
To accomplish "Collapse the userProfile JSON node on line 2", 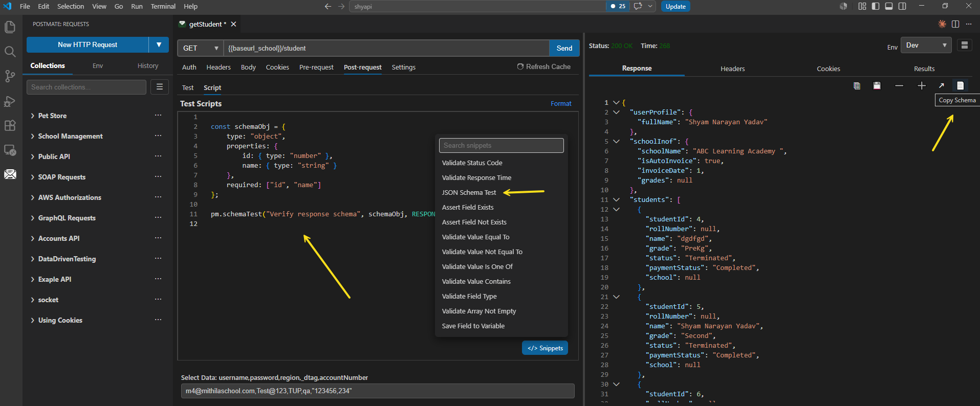I will (616, 112).
